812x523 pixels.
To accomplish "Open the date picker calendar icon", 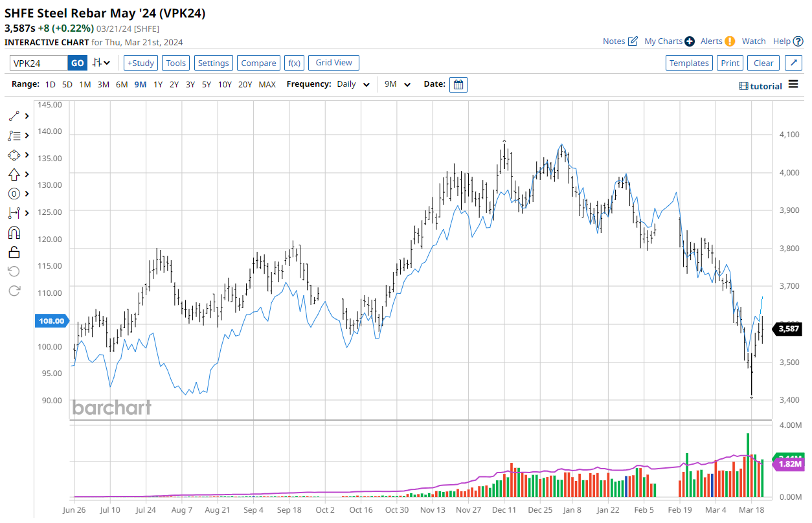I will click(x=458, y=85).
